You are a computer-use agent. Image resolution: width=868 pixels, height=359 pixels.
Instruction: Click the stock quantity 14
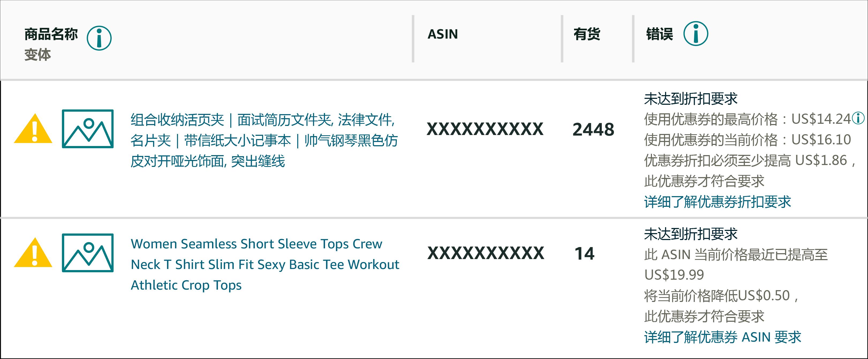tap(584, 253)
